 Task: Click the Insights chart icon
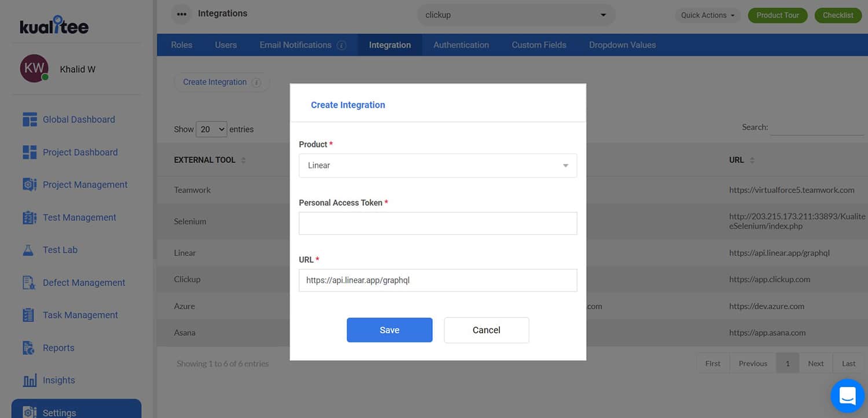pos(30,380)
